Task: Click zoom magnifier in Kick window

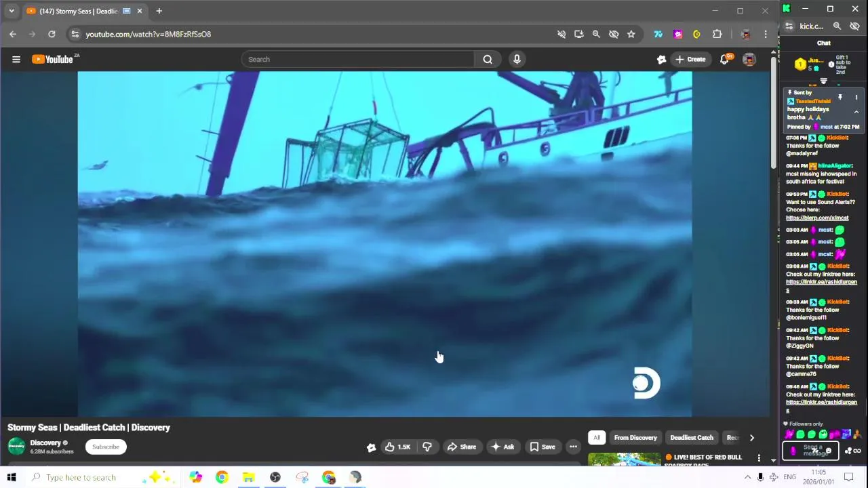Action: 837,26
